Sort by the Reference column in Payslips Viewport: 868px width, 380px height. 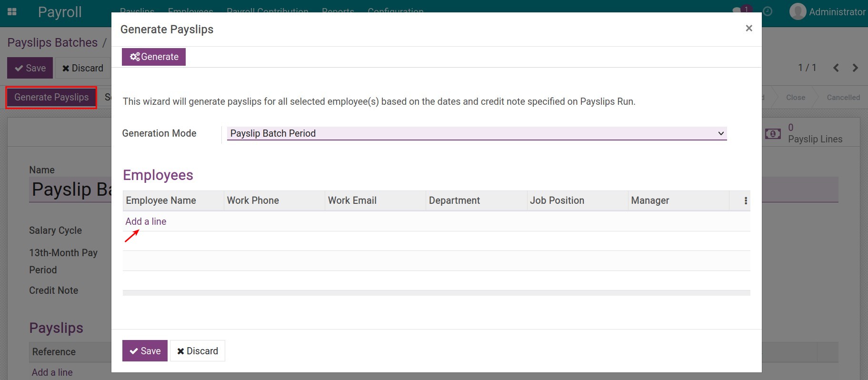(x=70, y=352)
